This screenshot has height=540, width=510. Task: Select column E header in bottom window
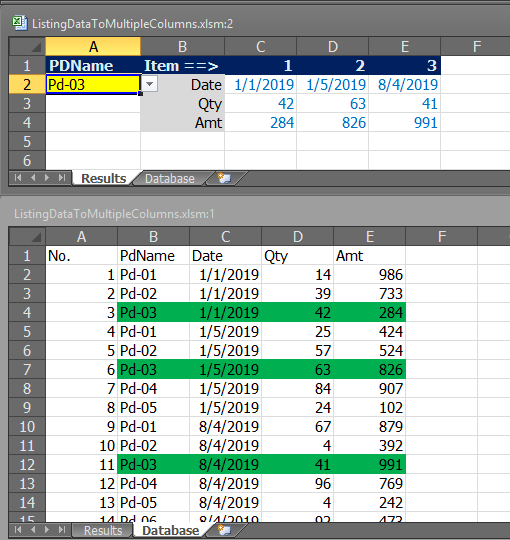click(370, 237)
